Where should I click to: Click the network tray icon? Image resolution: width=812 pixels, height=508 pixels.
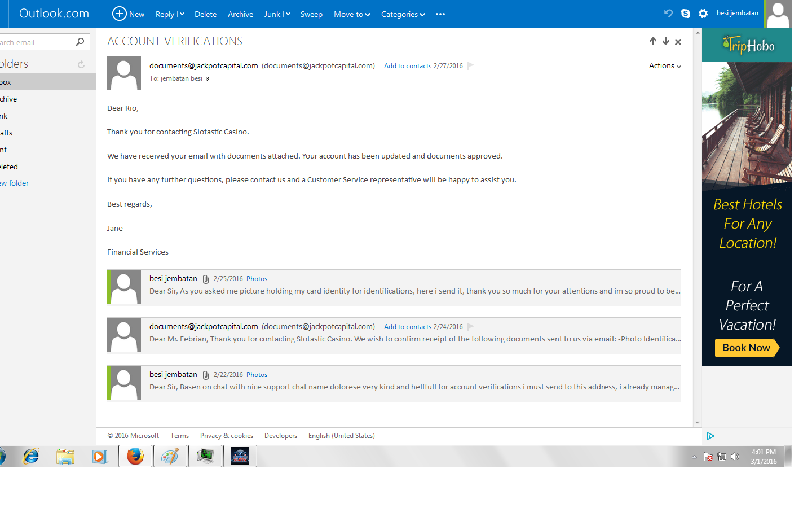click(722, 457)
